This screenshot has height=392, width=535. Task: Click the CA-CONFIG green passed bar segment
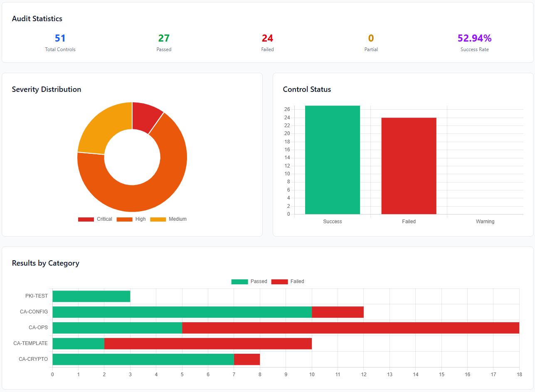pyautogui.click(x=182, y=312)
